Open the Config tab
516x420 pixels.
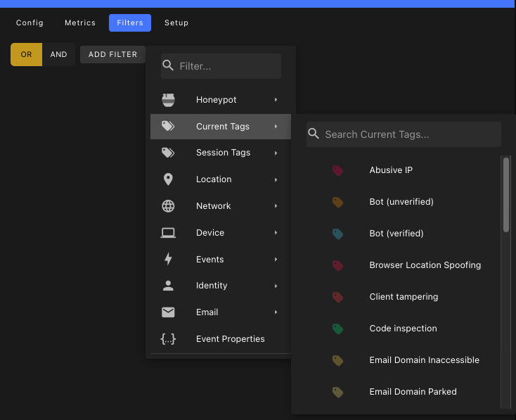click(x=30, y=23)
